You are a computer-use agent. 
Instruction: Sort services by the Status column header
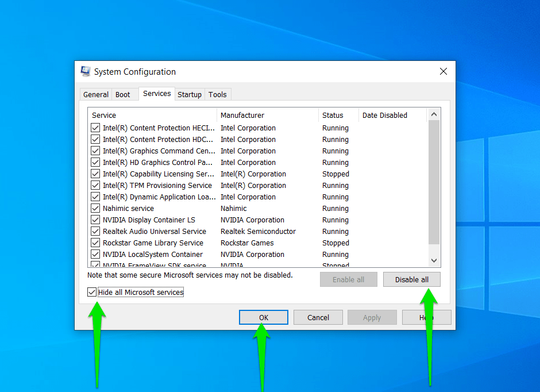(335, 115)
